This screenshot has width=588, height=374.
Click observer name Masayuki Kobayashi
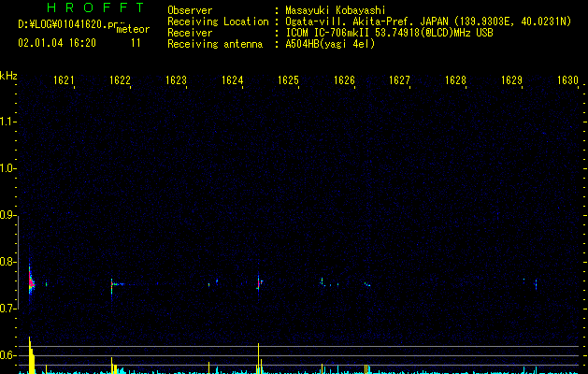(336, 10)
